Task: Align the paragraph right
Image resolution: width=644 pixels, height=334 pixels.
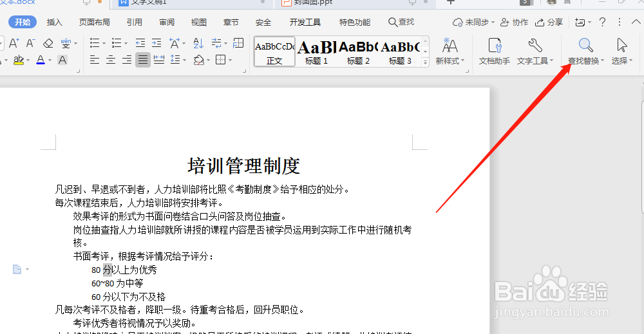Action: pyautogui.click(x=127, y=60)
